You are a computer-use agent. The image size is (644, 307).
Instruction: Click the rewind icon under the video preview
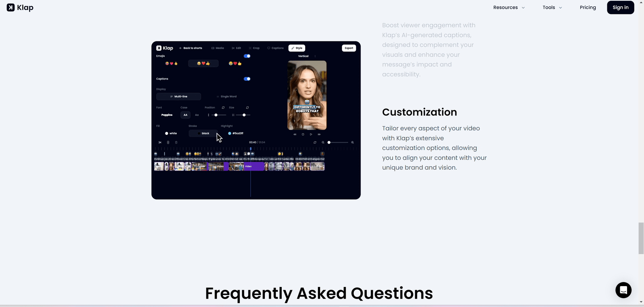(x=295, y=134)
